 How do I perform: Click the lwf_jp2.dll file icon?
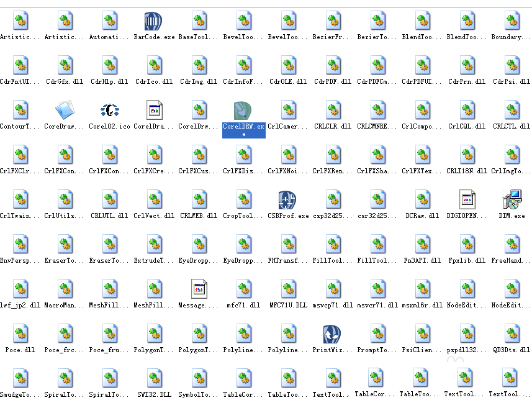coord(20,289)
